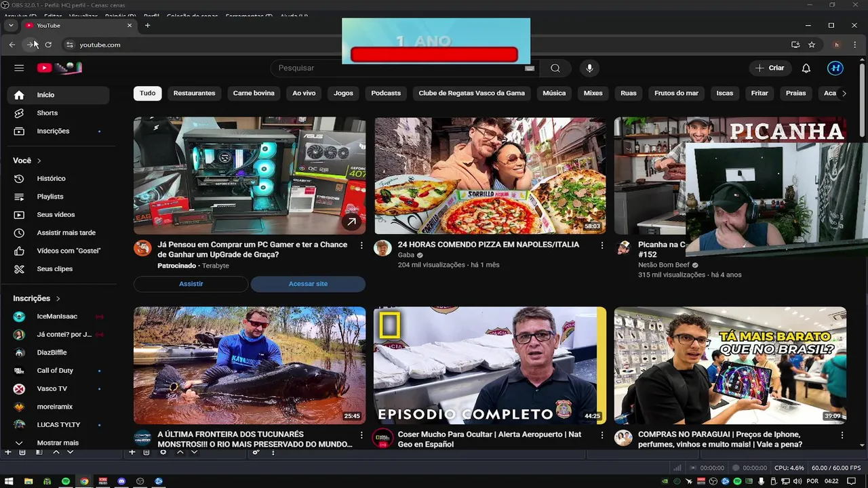
Task: Expand subscriptions with Mostrar mais
Action: tap(58, 443)
